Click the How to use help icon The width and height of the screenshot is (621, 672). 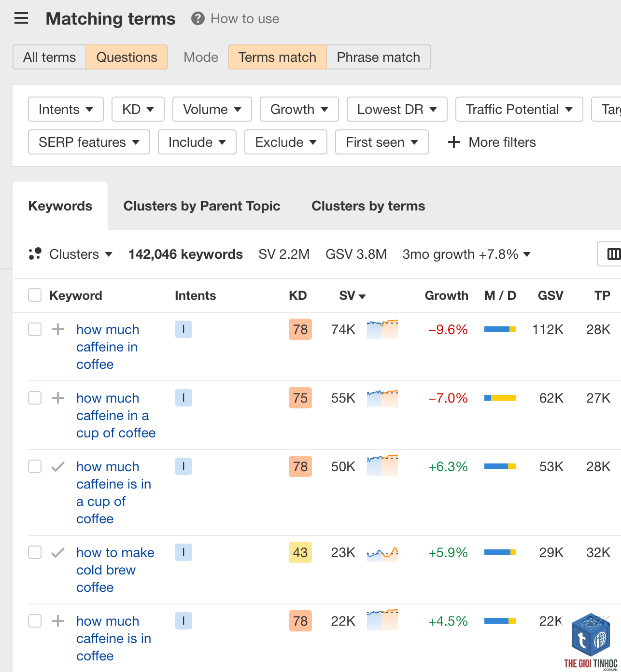(x=198, y=19)
